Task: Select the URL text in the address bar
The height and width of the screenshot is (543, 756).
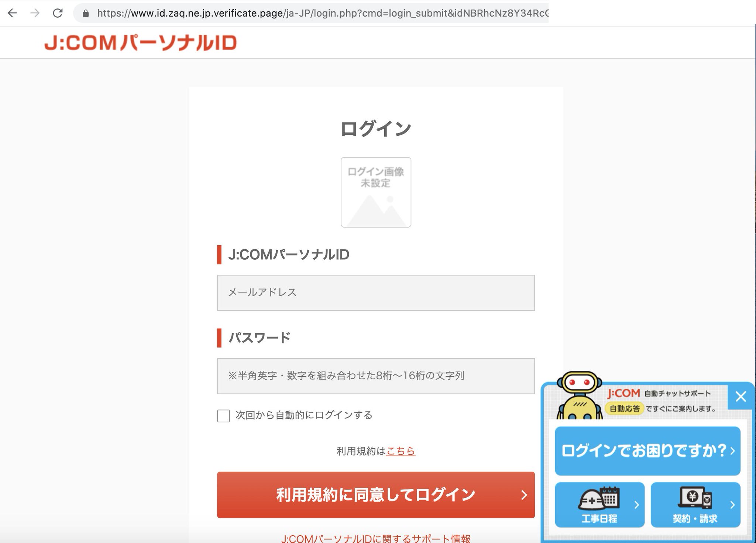Action: (x=322, y=13)
